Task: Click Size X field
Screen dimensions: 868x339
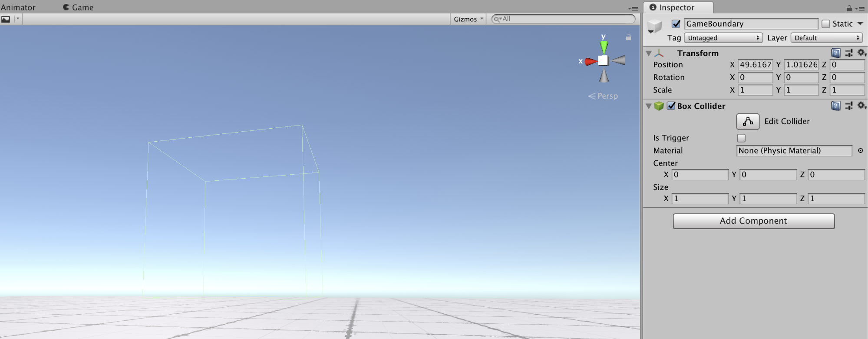Action: click(700, 199)
